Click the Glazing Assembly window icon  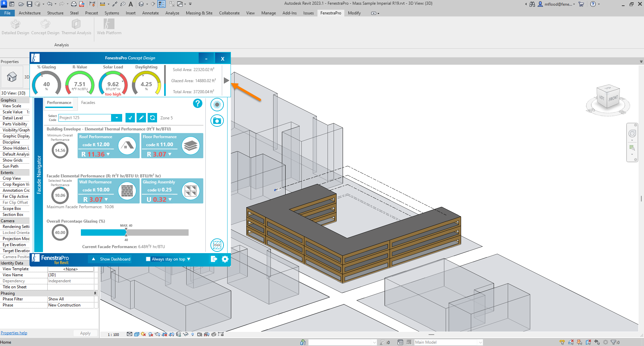pos(191,191)
